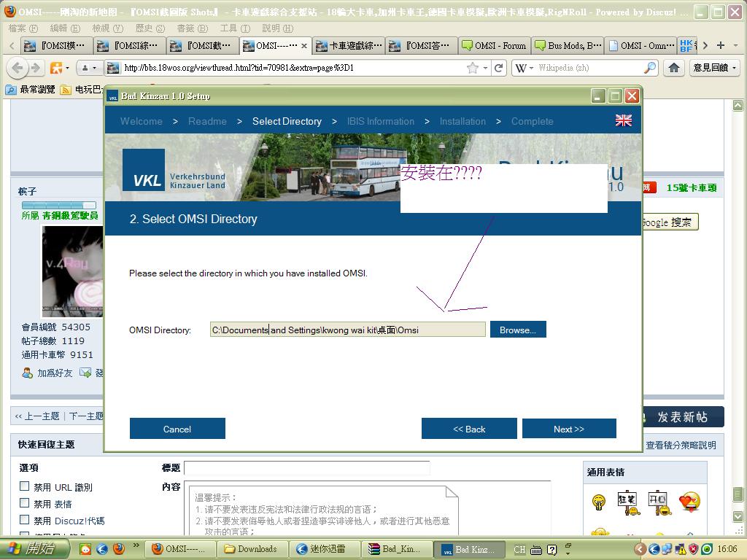Screen dimensions: 747x560
Task: Click the Browse... button for OMSI directory
Action: [518, 330]
